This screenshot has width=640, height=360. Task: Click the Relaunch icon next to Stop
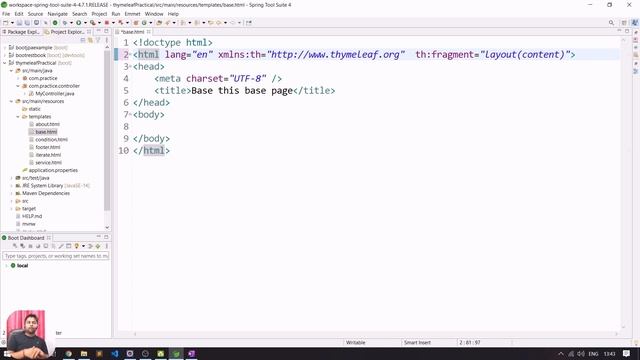click(x=121, y=23)
